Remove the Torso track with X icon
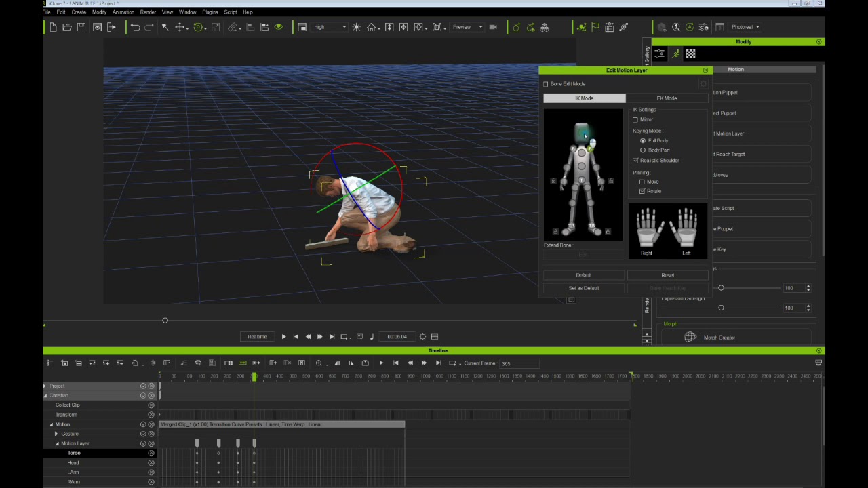868x488 pixels. tap(151, 453)
